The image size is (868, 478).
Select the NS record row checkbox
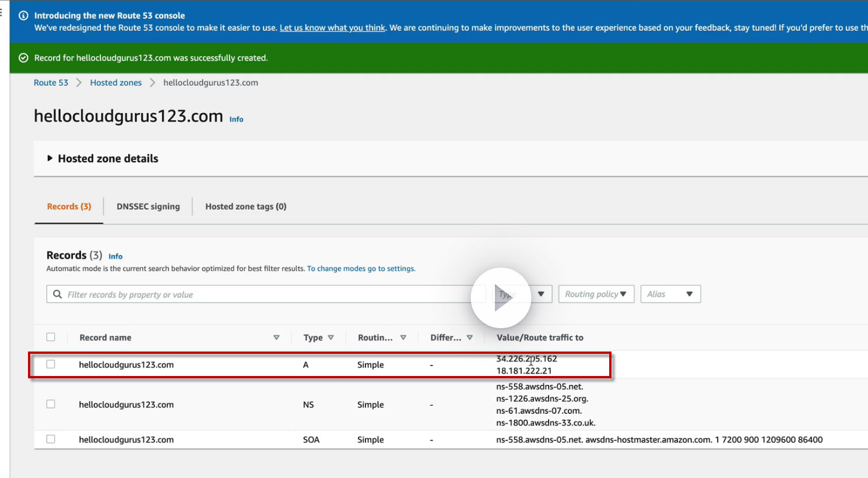coord(51,404)
